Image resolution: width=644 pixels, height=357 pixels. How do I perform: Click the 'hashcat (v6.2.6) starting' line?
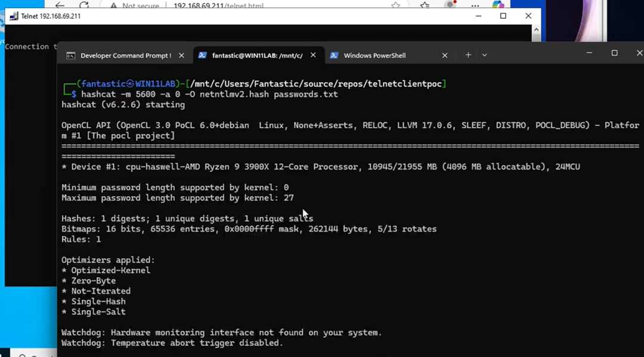tap(123, 105)
